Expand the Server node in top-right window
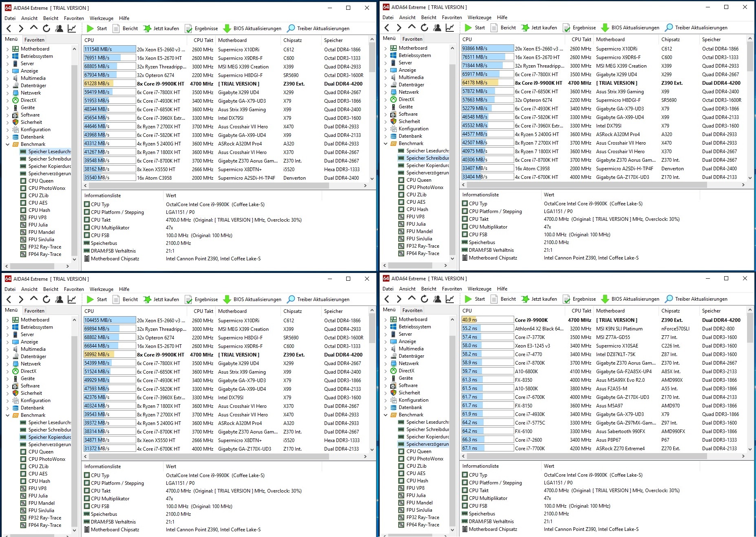The height and width of the screenshot is (537, 756). pos(385,63)
